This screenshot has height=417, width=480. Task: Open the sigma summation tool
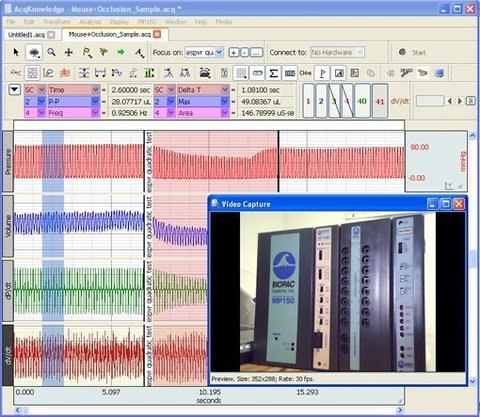pyautogui.click(x=273, y=73)
